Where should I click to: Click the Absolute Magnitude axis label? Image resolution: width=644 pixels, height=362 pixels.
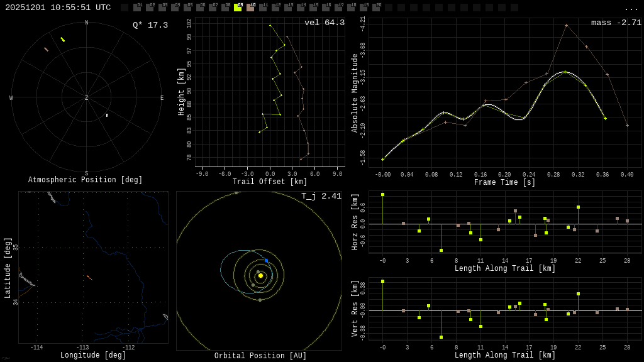355,93
